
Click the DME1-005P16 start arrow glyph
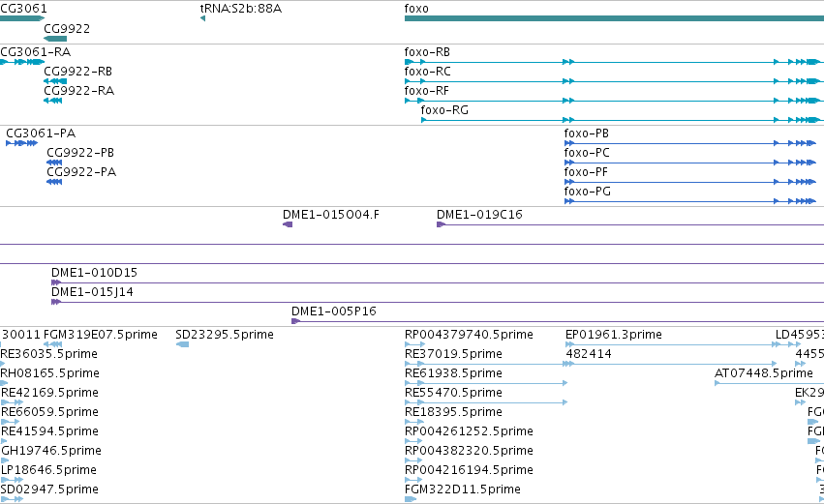(x=296, y=321)
